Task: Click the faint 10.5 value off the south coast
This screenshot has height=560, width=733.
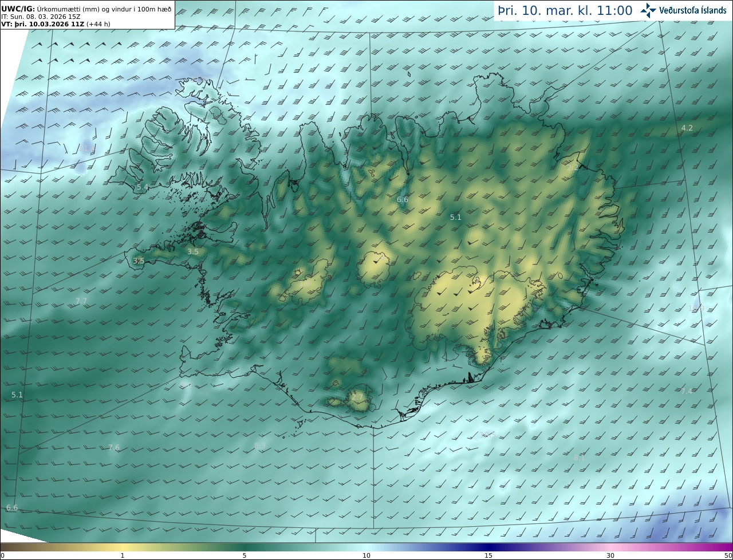Action: 488,435
